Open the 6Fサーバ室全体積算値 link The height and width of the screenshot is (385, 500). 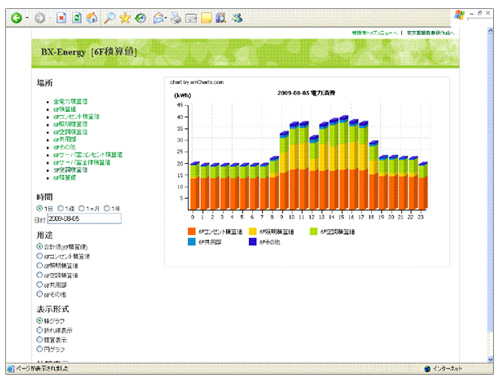click(x=82, y=162)
